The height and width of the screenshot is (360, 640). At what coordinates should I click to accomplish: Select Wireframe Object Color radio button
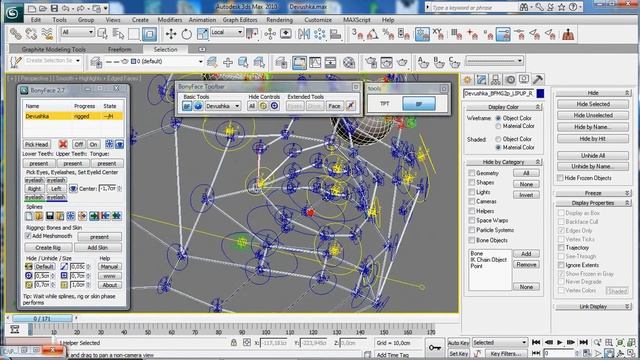click(498, 118)
